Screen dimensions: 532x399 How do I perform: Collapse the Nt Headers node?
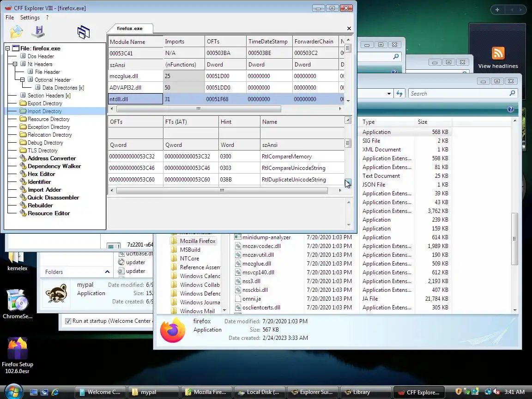[x=15, y=64]
